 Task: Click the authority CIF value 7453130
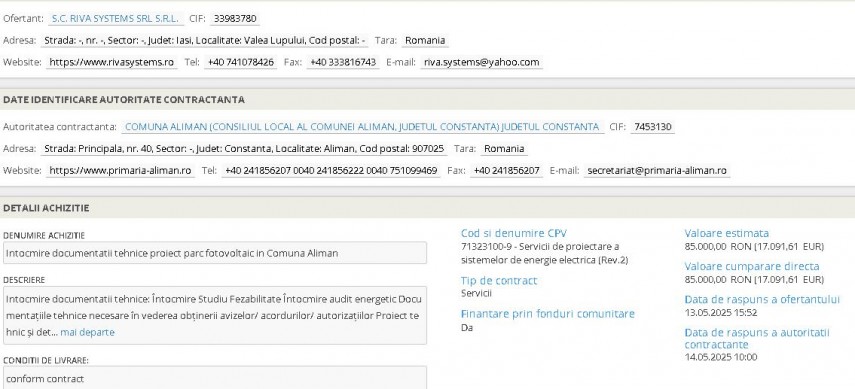(653, 127)
